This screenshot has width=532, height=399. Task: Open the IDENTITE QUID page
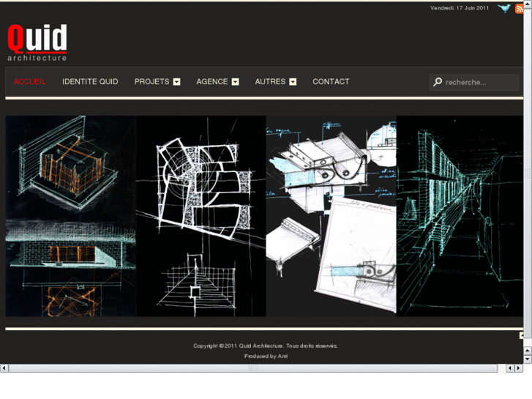pyautogui.click(x=90, y=82)
